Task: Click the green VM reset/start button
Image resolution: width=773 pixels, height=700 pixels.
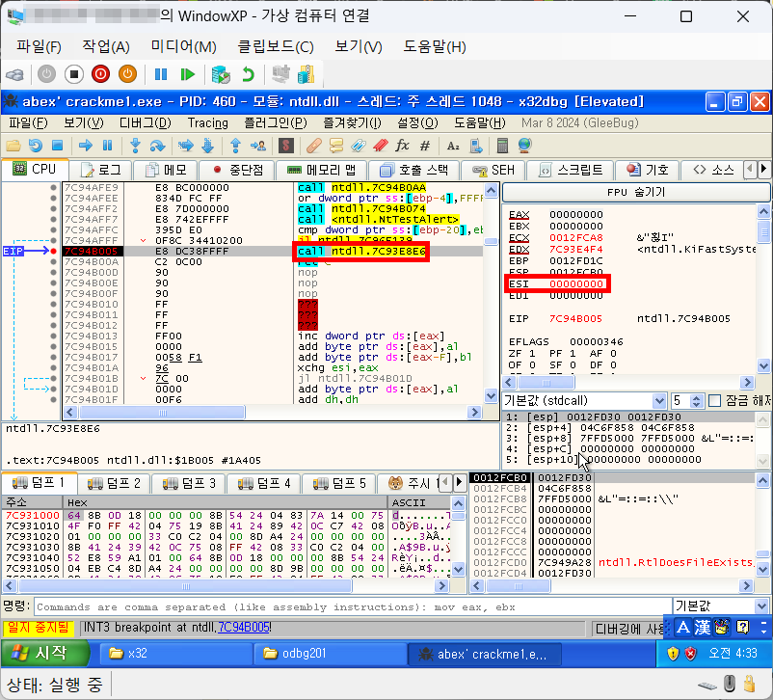Action: tap(187, 74)
